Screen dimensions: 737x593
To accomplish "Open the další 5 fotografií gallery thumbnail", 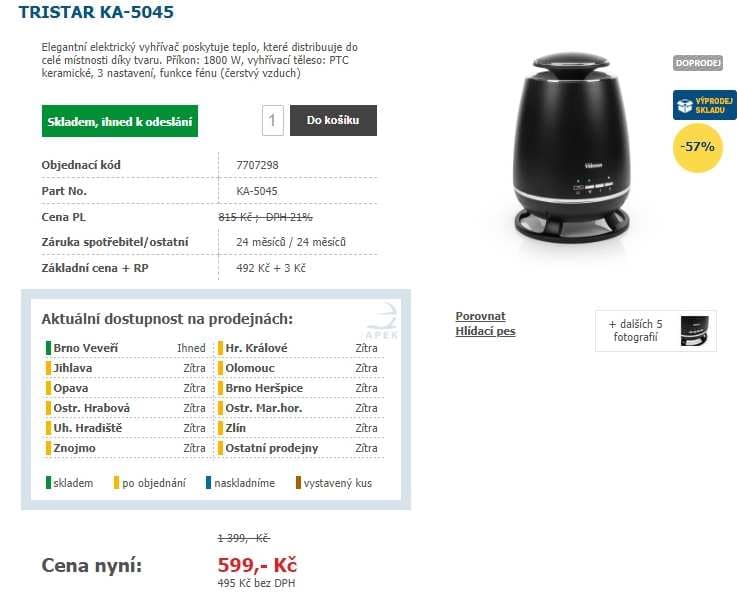I will click(656, 331).
